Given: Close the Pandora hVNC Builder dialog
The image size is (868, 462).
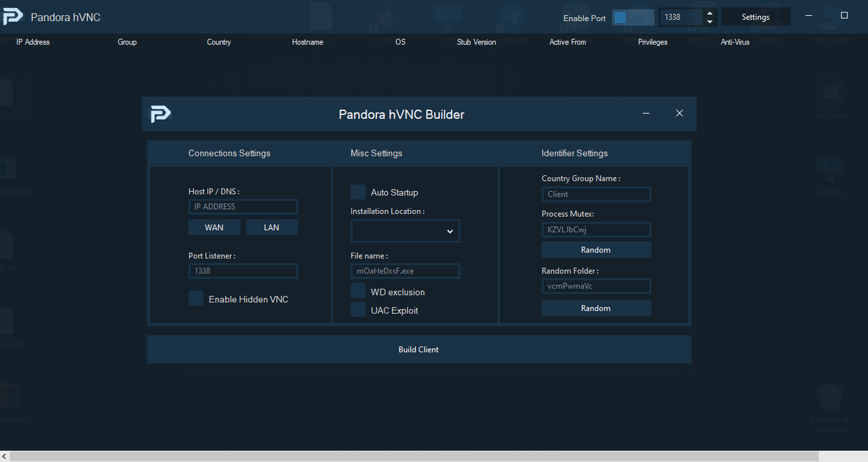Looking at the screenshot, I should pos(679,113).
